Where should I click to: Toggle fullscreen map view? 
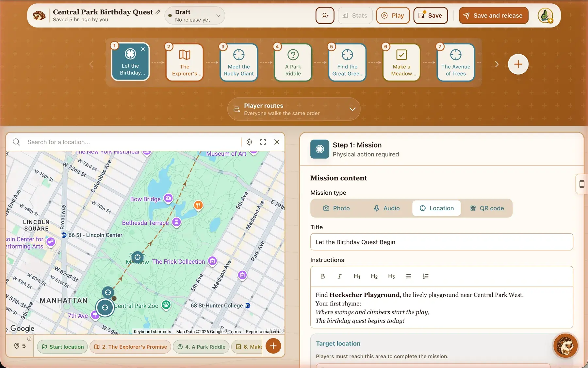click(x=263, y=142)
